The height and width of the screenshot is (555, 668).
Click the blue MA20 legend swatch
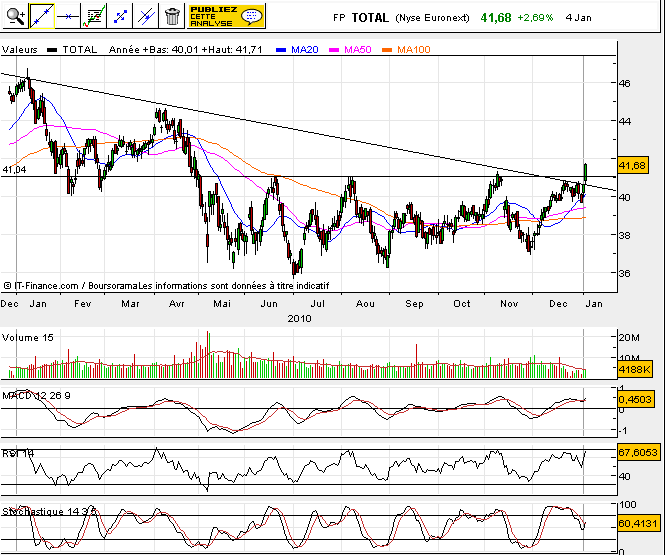pos(281,50)
